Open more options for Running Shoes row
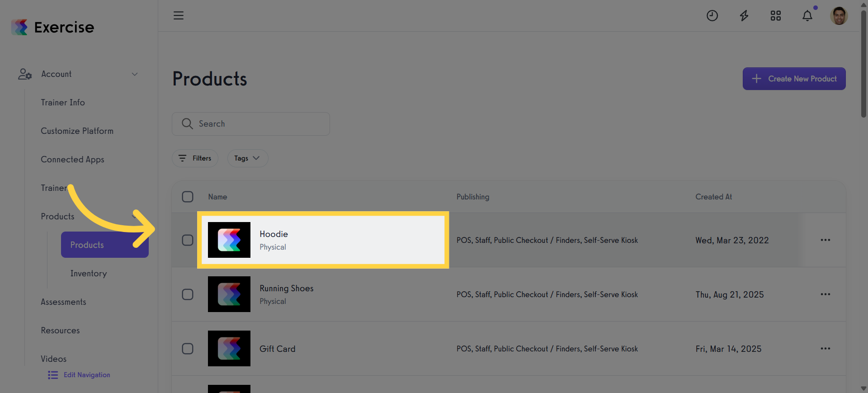 coord(826,294)
